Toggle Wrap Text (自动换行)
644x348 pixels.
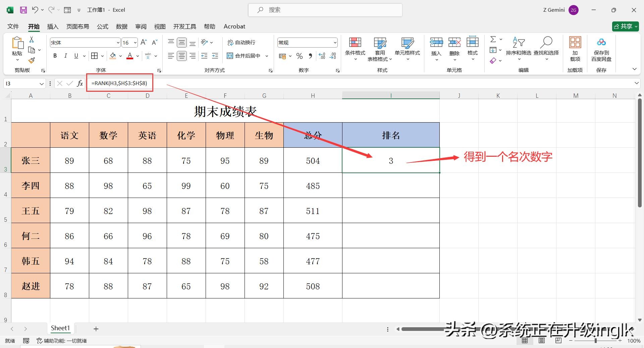coord(241,43)
